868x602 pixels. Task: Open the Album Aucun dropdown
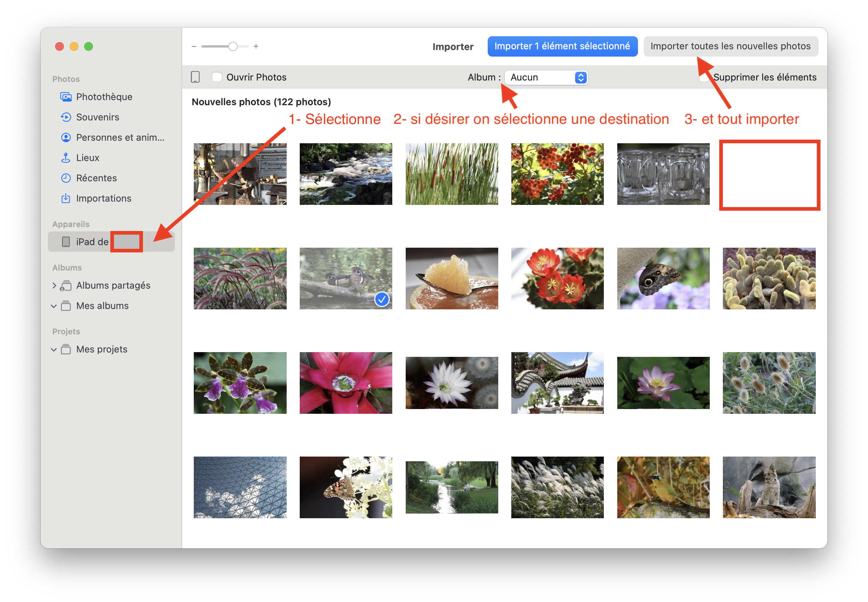546,77
